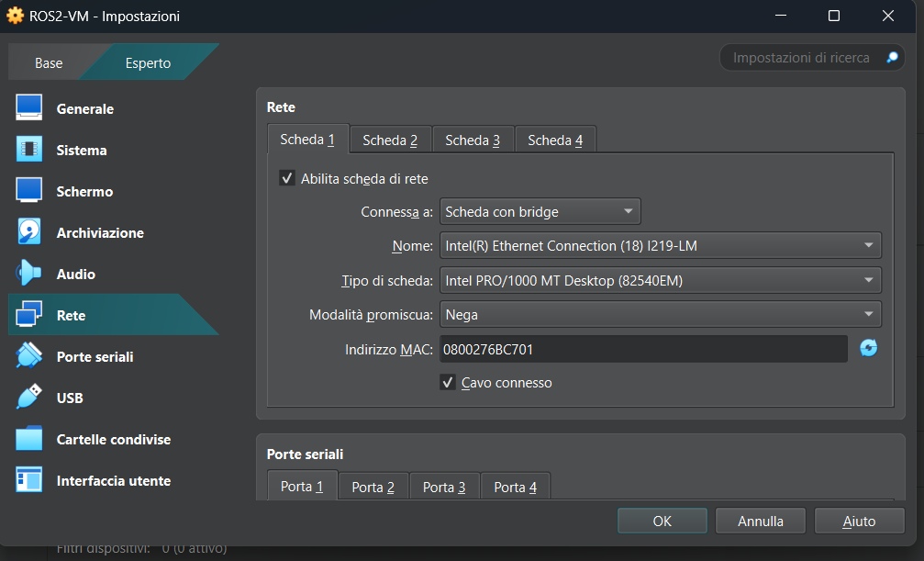This screenshot has width=924, height=561.
Task: Select the Interfaccia utente layout icon
Action: (28, 479)
